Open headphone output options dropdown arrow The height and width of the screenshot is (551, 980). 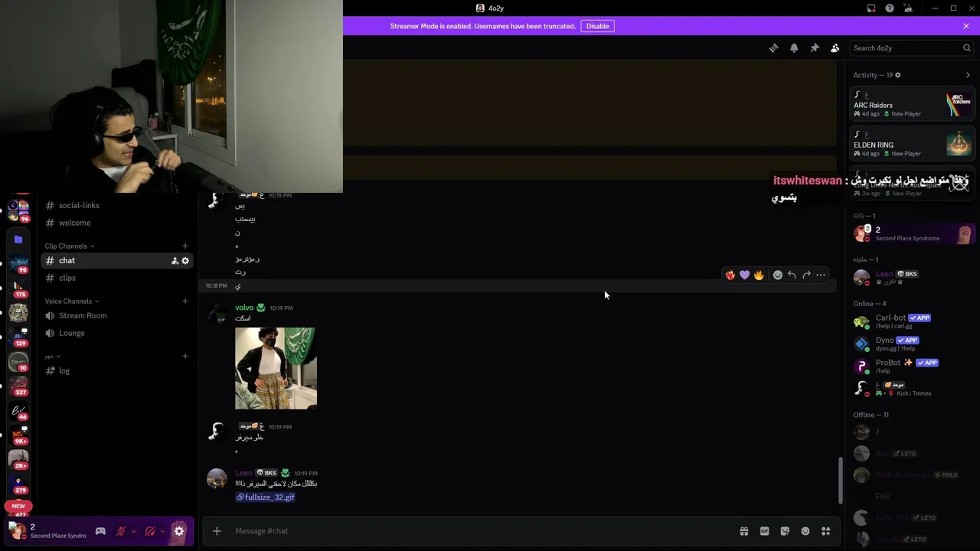162,531
